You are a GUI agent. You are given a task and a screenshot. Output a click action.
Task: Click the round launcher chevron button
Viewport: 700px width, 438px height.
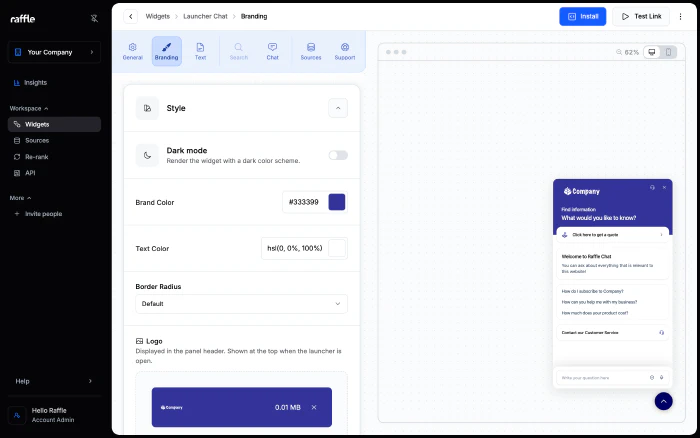coord(663,401)
